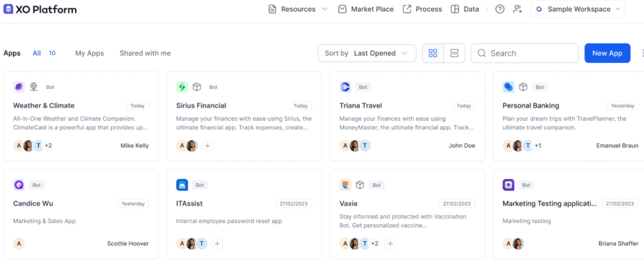Click the Sirius Financial green app icon
The width and height of the screenshot is (644, 260).
182,87
